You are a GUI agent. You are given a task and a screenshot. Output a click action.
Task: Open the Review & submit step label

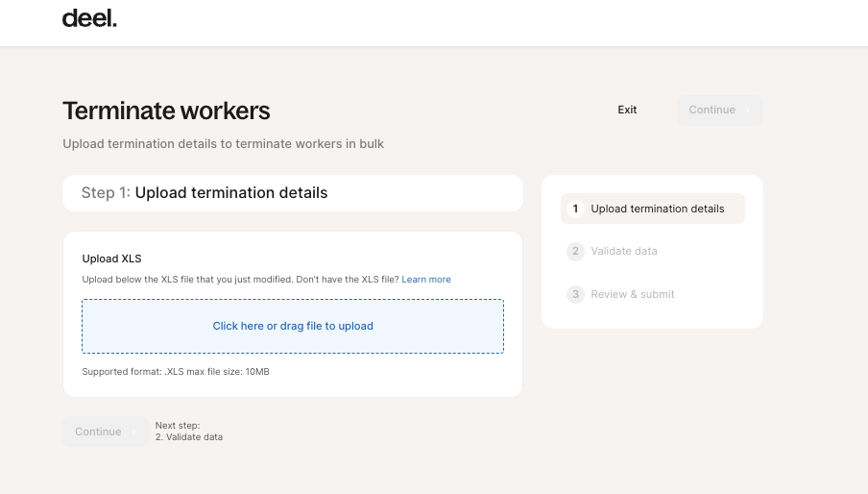633,294
